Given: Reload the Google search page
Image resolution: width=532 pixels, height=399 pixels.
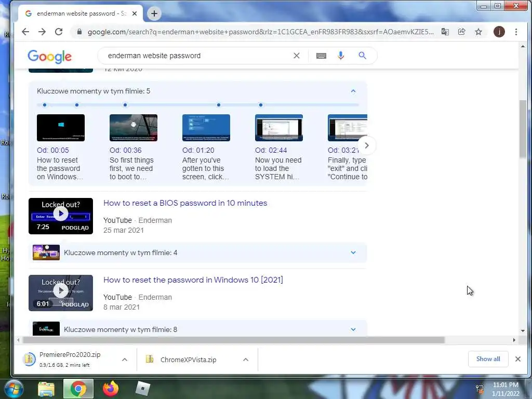Looking at the screenshot, I should [59, 32].
